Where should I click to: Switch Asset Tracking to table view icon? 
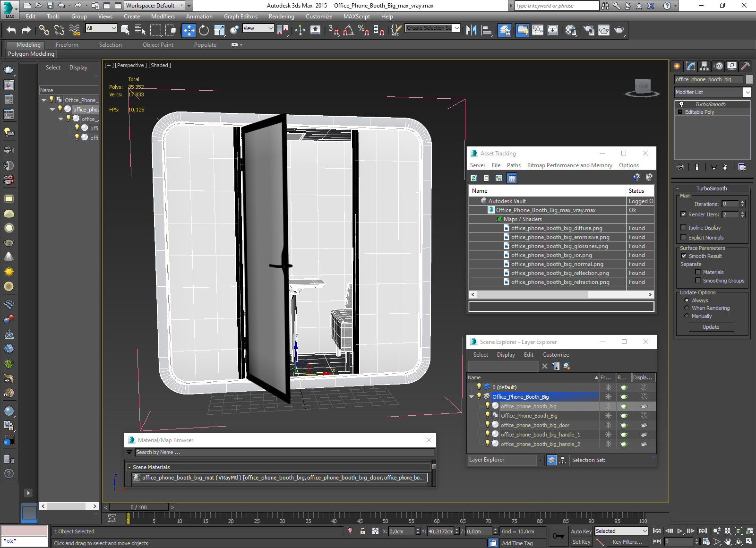[512, 178]
